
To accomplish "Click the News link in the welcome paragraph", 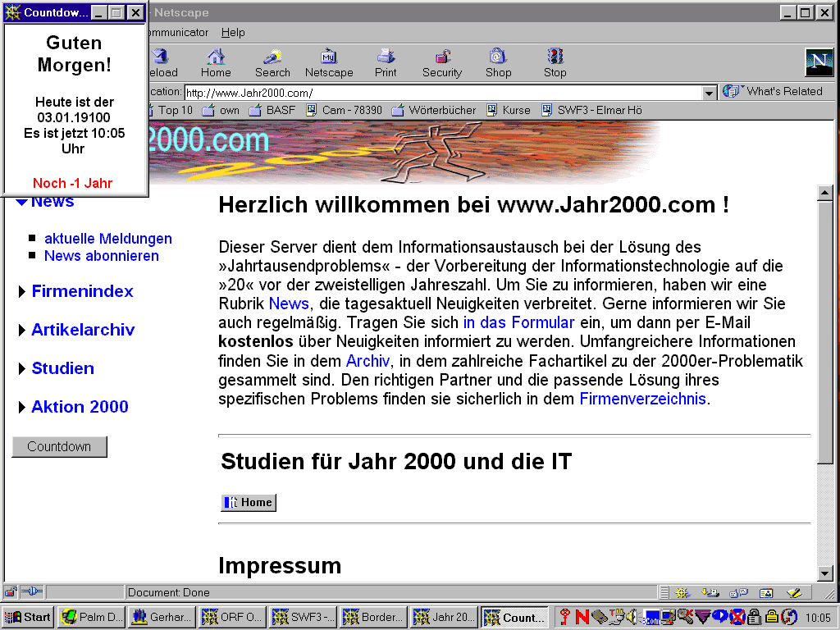I will click(289, 304).
